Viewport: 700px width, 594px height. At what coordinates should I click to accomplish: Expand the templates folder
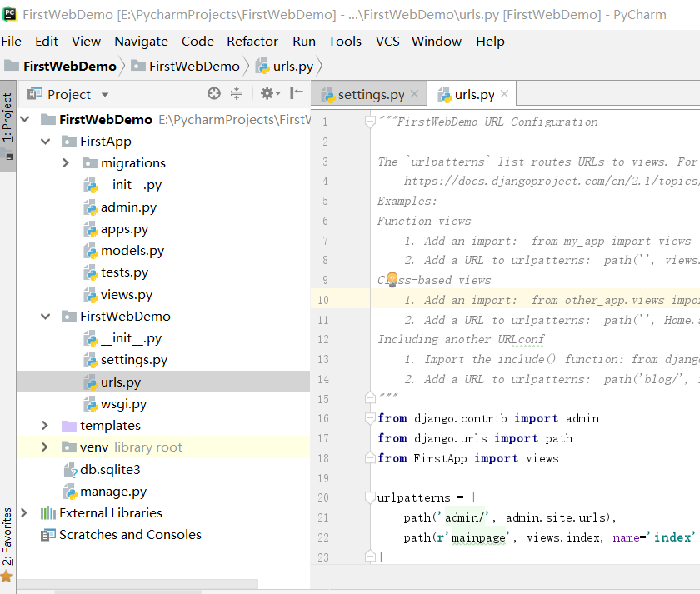[x=45, y=426]
